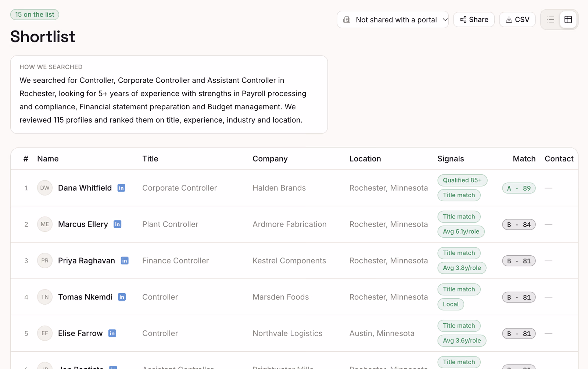Click the Contact column header

[559, 159]
